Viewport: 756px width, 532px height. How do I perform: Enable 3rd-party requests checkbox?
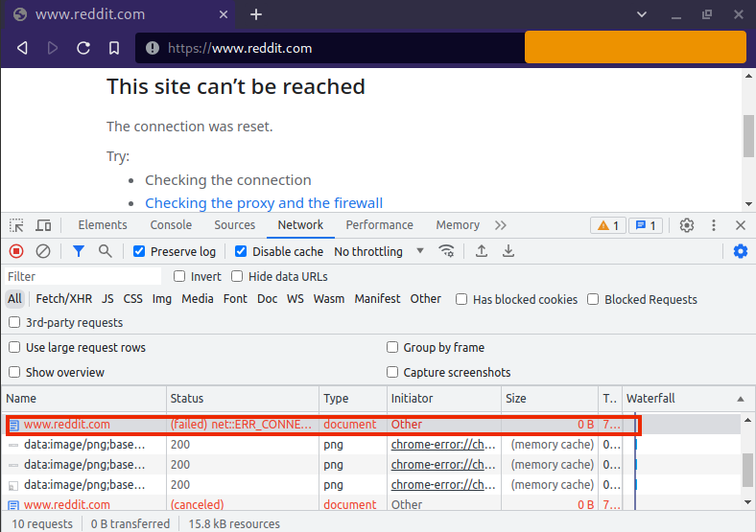click(x=14, y=322)
